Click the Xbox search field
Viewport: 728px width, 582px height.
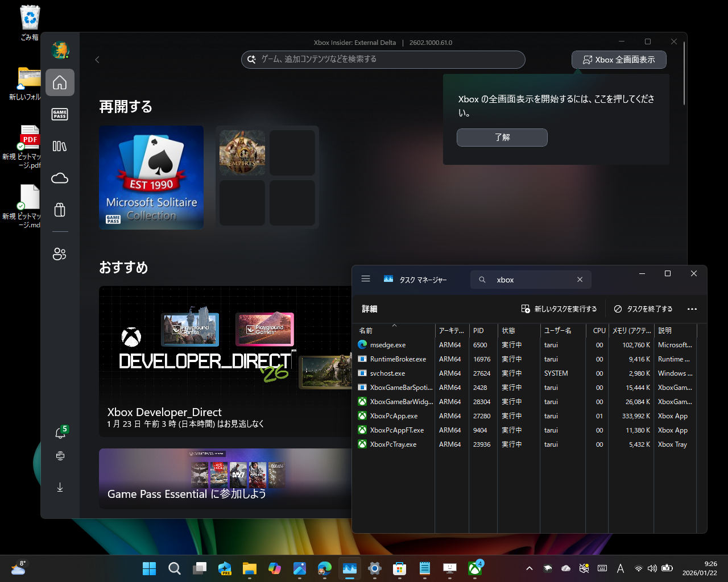tap(383, 60)
